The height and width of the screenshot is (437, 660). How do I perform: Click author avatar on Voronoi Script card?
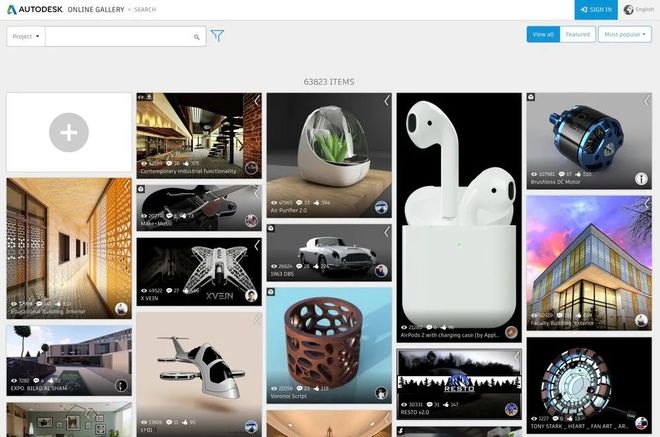(381, 393)
